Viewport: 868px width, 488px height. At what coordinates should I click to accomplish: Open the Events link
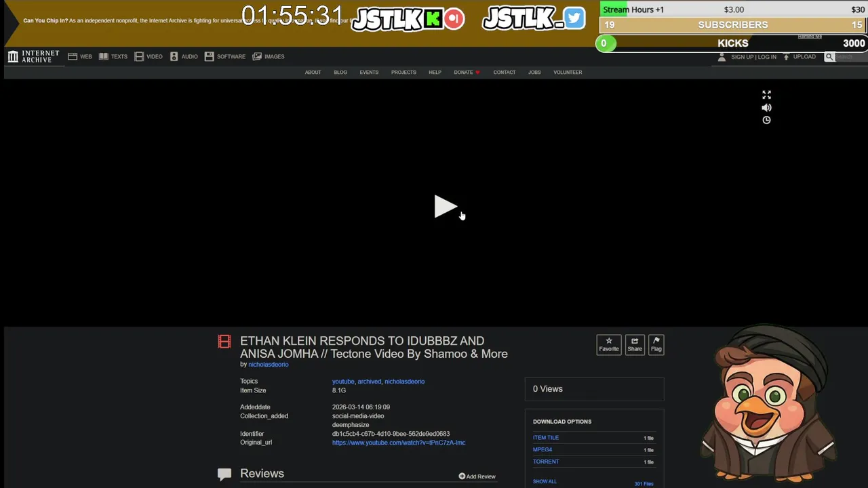369,73
